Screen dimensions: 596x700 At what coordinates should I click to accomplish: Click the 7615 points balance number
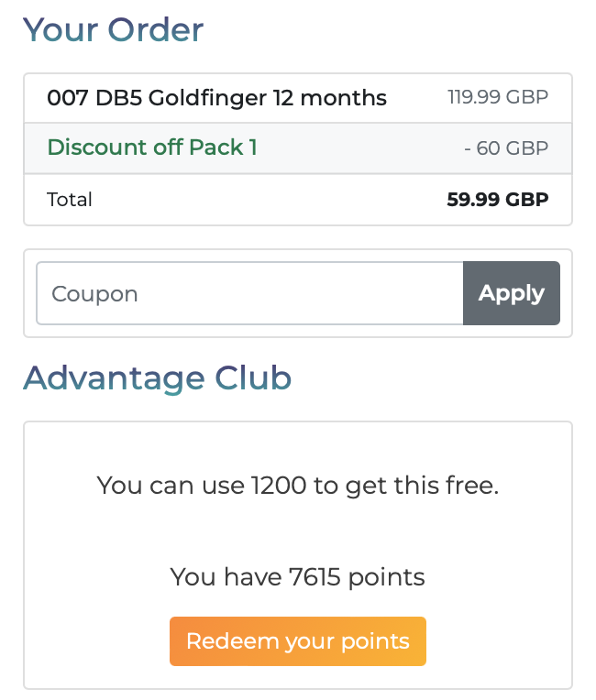(x=315, y=577)
